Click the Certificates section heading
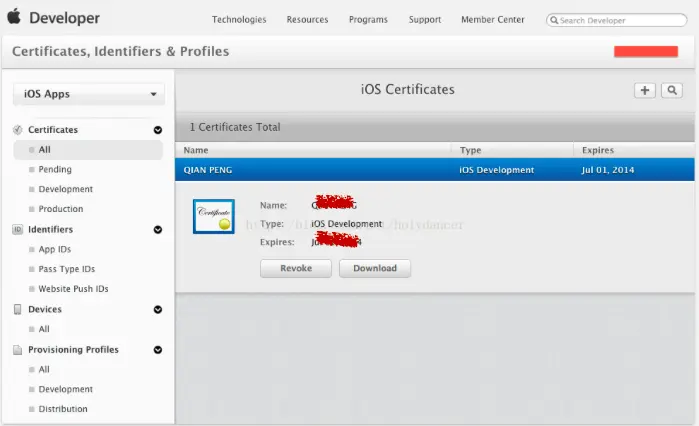The image size is (699, 426). pos(53,130)
